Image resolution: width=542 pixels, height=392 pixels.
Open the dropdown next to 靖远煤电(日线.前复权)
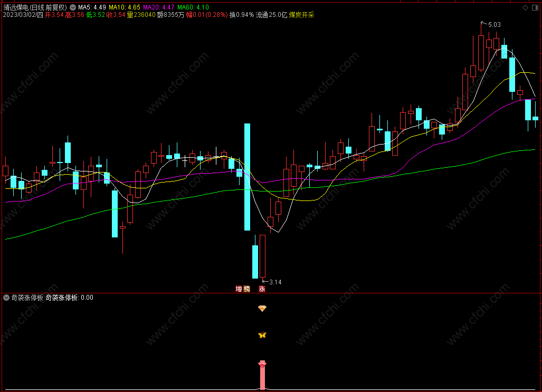pos(73,7)
